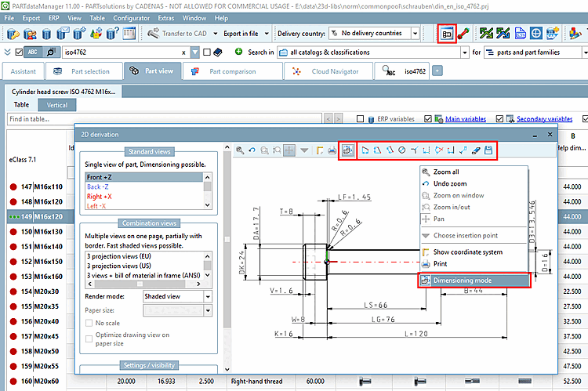Click the red-highlighted 2D derivation icon in main toolbar
Image resolution: width=588 pixels, height=391 pixels.
(445, 34)
